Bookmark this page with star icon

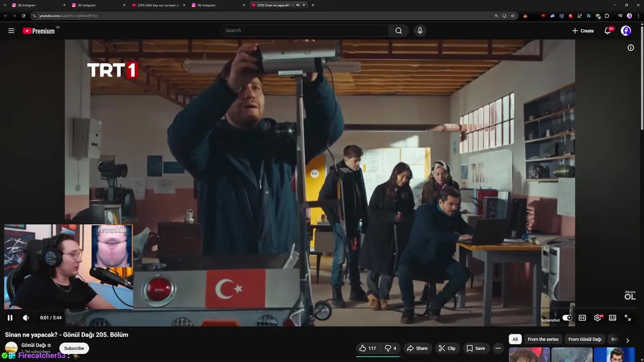(513, 16)
